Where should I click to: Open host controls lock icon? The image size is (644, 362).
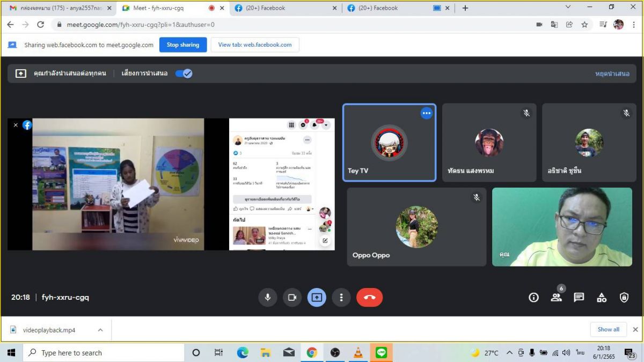click(x=624, y=298)
